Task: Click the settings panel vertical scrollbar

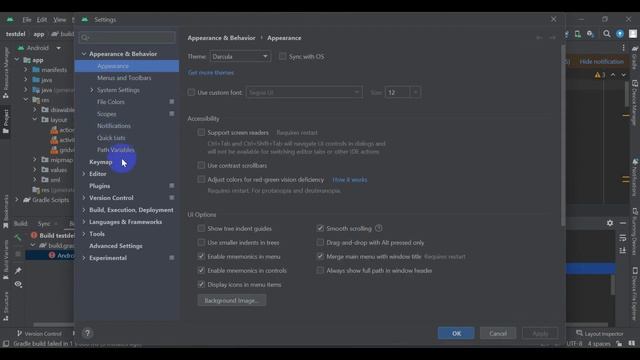Action: [563, 135]
